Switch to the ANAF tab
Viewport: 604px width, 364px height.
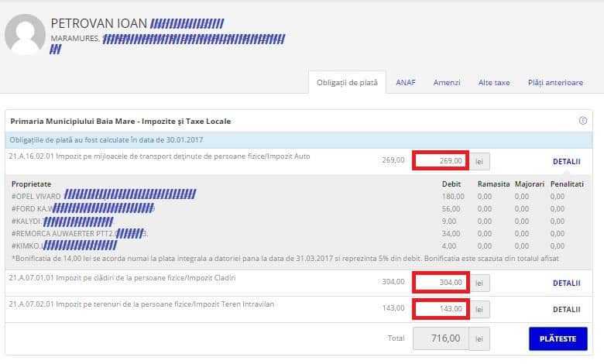[405, 83]
